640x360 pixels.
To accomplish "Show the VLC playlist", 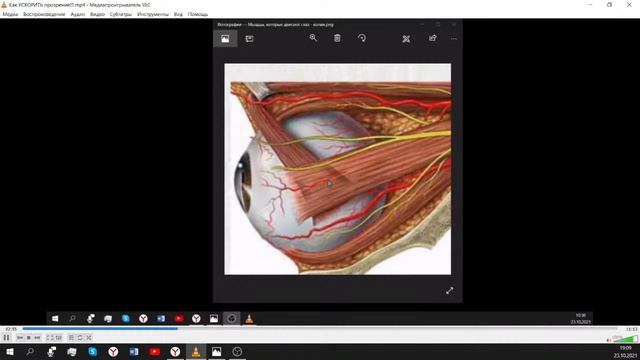I will (x=71, y=338).
